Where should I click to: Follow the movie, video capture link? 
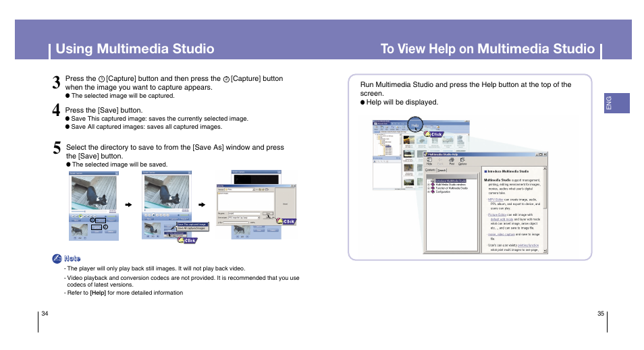(x=502, y=234)
